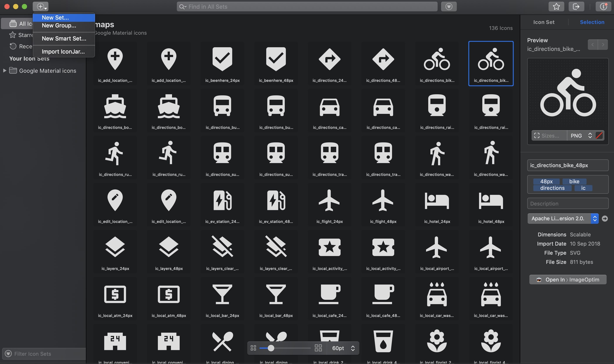Expand the Google Material icons folder
This screenshot has width=614, height=364.
pyautogui.click(x=4, y=70)
